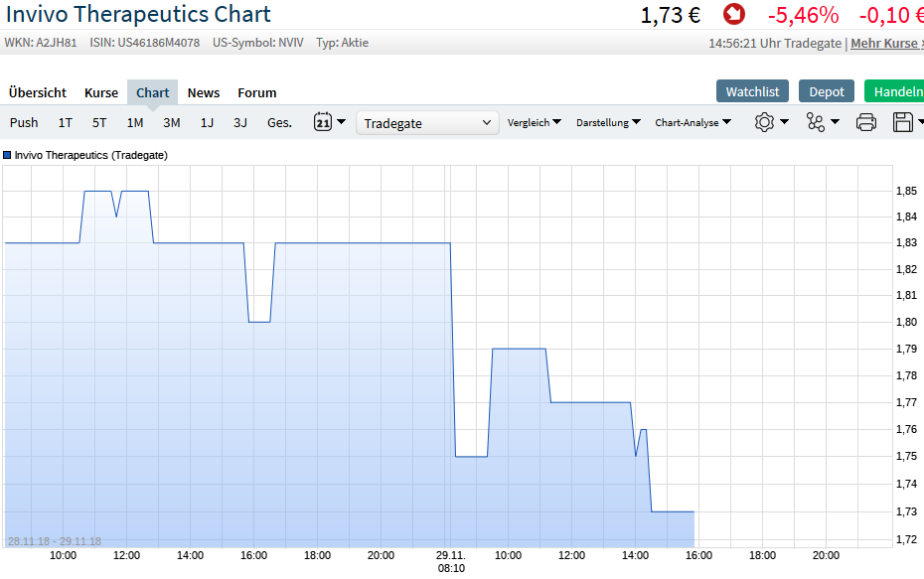924x579 pixels.
Task: Choose the 1M time range
Action: point(135,122)
